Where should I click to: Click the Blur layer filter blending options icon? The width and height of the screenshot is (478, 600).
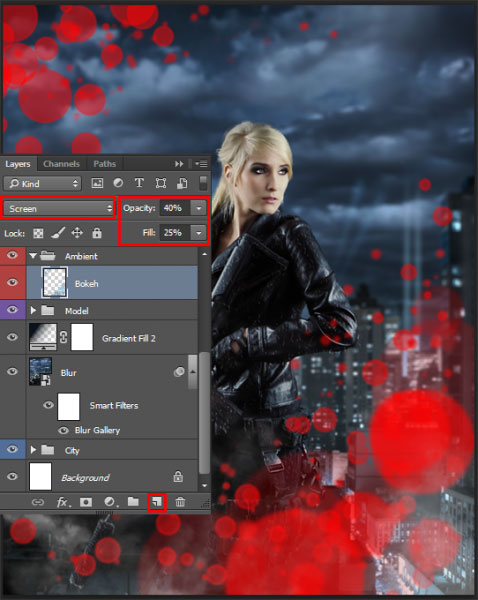pos(178,372)
